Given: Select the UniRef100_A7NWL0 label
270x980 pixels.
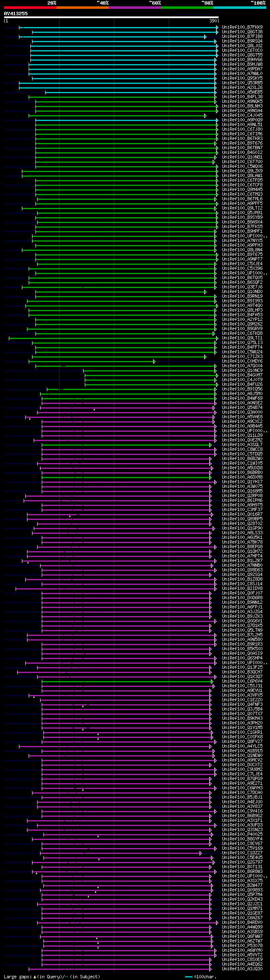Looking at the screenshot, I should (x=242, y=74).
